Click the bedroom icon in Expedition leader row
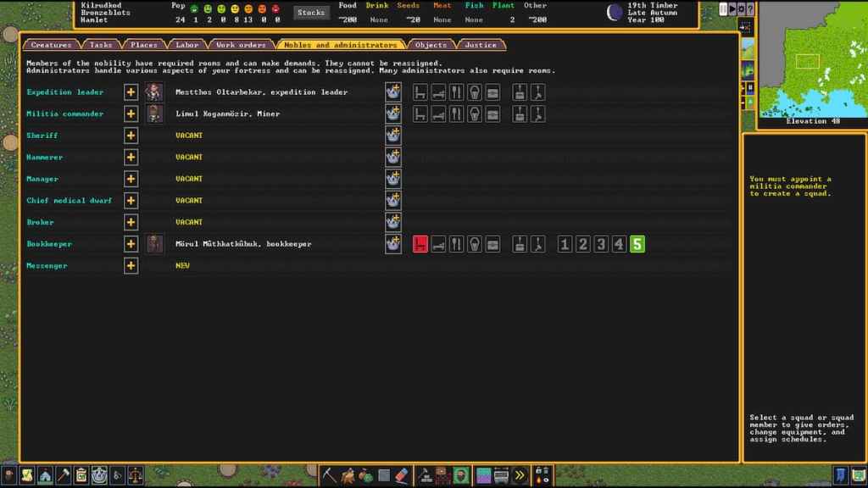This screenshot has height=488, width=868. [438, 91]
